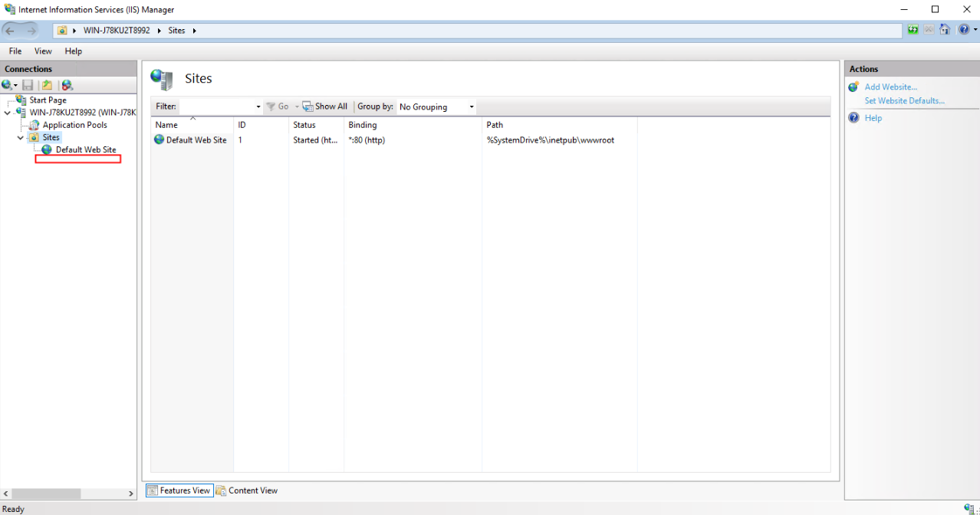This screenshot has width=980, height=515.
Task: Click the green Refresh Page icon
Action: [913, 30]
